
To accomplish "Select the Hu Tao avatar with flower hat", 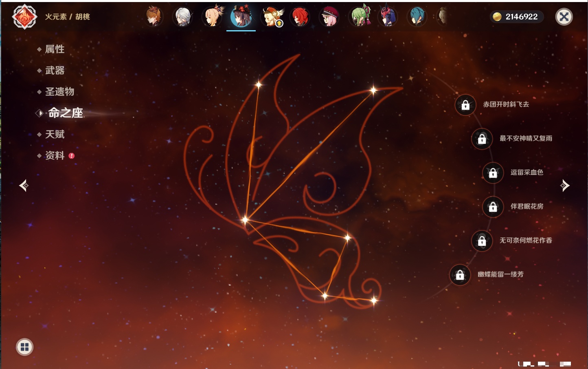I will pos(241,17).
